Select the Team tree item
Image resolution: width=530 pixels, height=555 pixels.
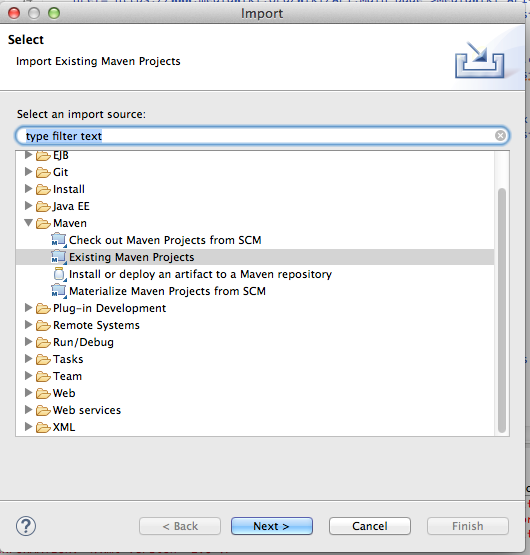coord(67,376)
